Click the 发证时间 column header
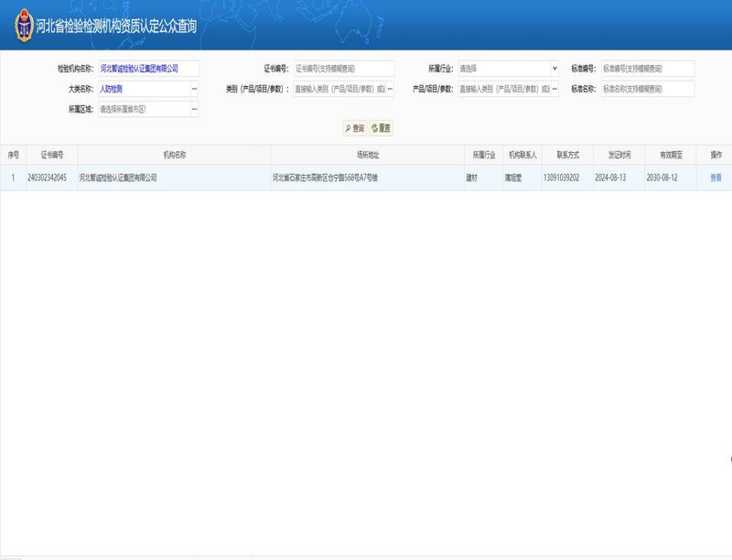732x560 pixels. [619, 155]
